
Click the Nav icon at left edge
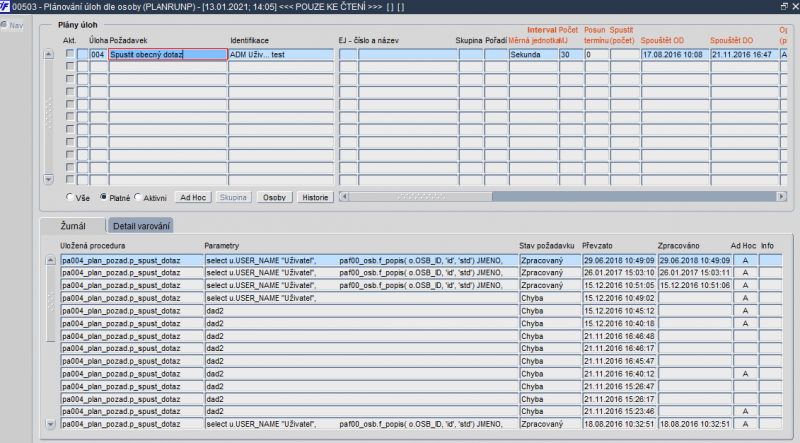pyautogui.click(x=4, y=25)
